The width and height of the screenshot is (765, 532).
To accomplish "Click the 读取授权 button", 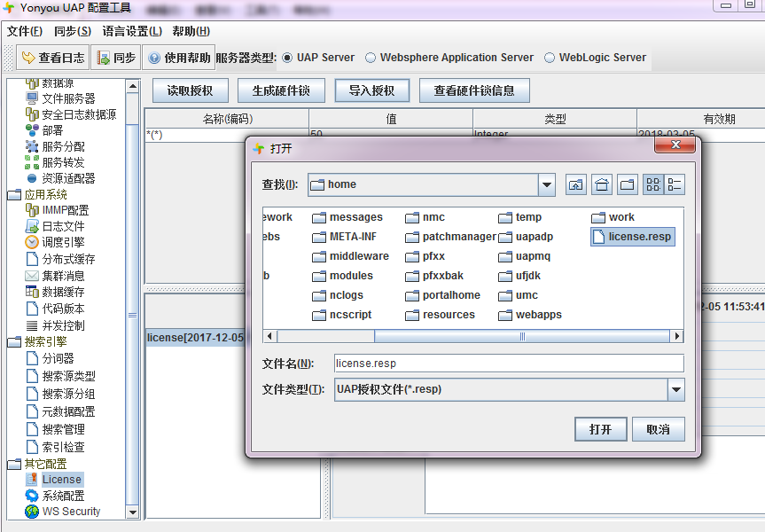I will (x=190, y=90).
